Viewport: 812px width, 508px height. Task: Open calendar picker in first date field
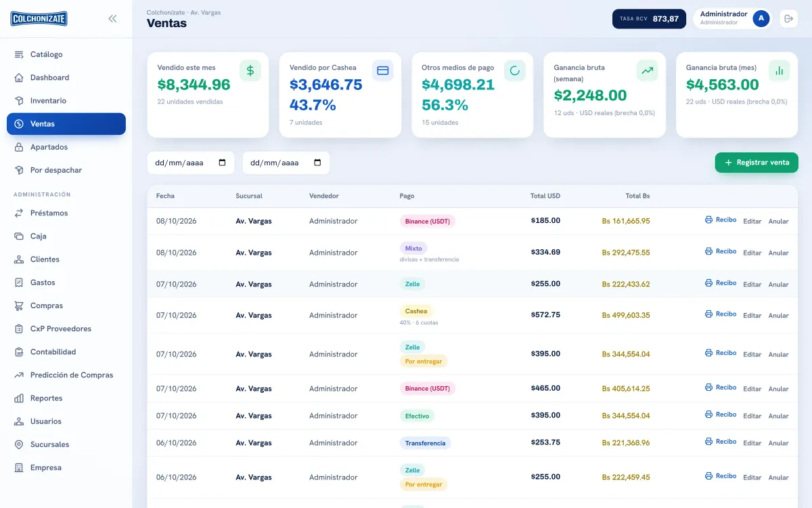pos(223,163)
